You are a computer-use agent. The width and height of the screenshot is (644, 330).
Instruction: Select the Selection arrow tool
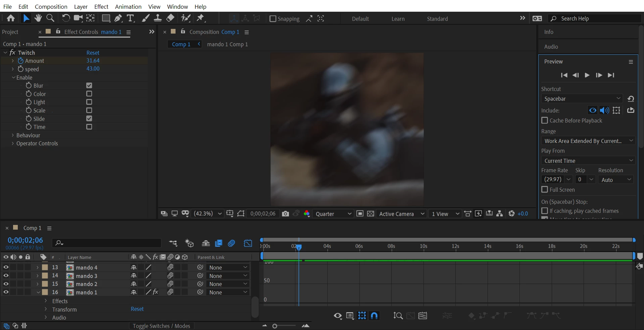[26, 18]
